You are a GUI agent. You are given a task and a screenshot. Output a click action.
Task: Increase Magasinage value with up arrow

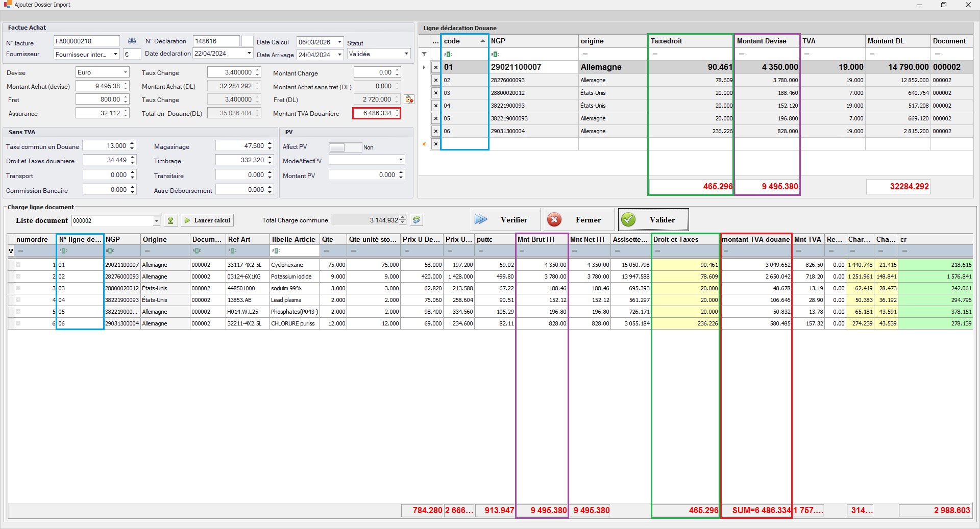[x=270, y=144]
